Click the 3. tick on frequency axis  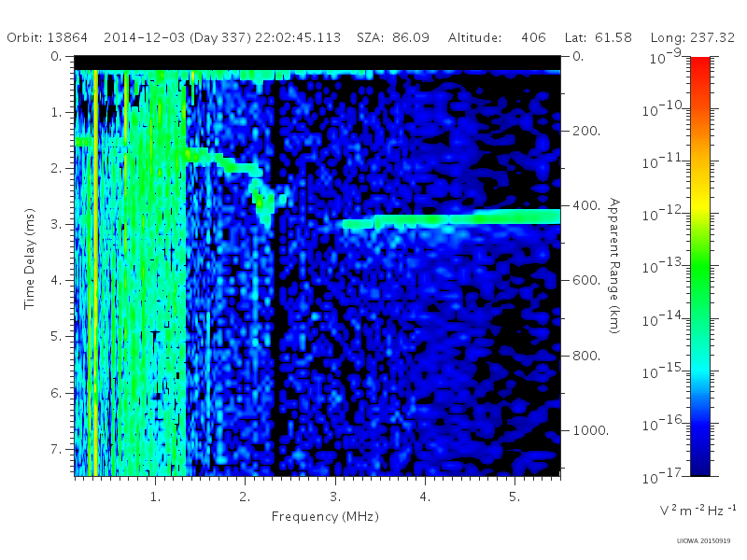(335, 497)
